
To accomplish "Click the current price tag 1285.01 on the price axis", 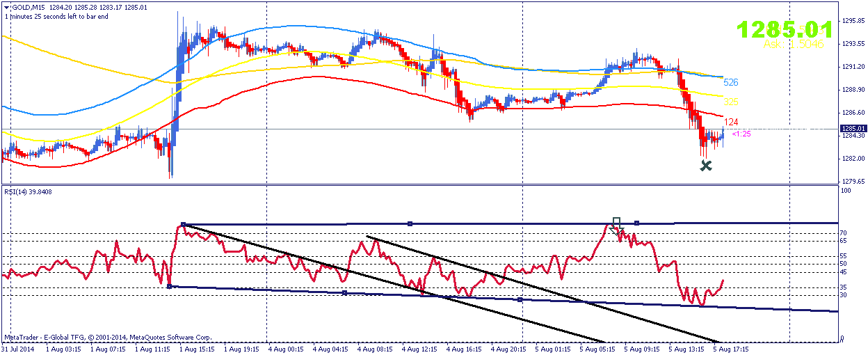I will pyautogui.click(x=853, y=129).
